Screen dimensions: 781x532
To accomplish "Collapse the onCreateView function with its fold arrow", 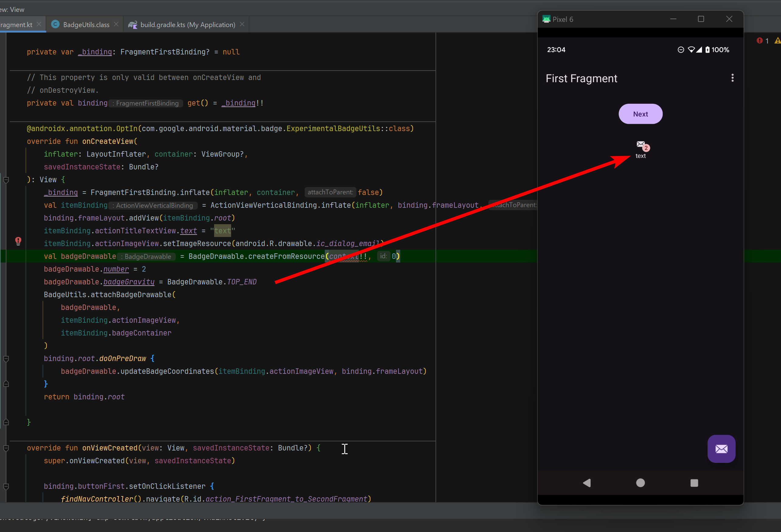I will coord(6,180).
